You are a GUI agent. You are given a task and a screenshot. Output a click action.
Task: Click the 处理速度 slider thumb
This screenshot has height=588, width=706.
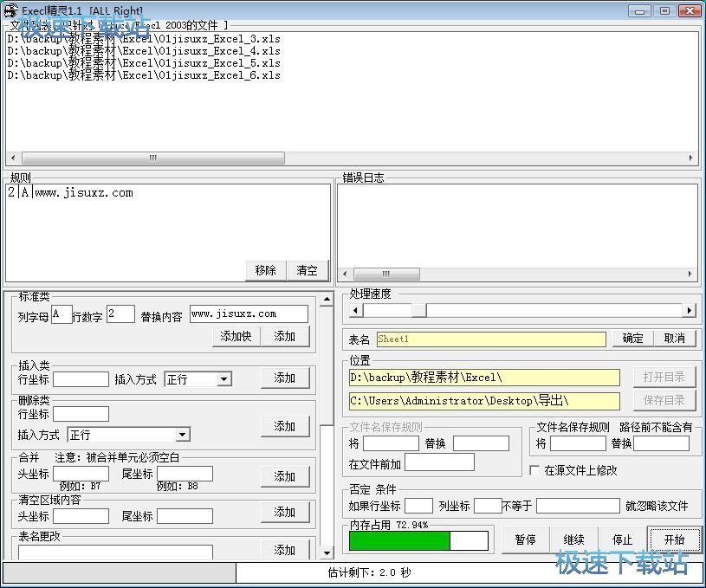(x=419, y=310)
